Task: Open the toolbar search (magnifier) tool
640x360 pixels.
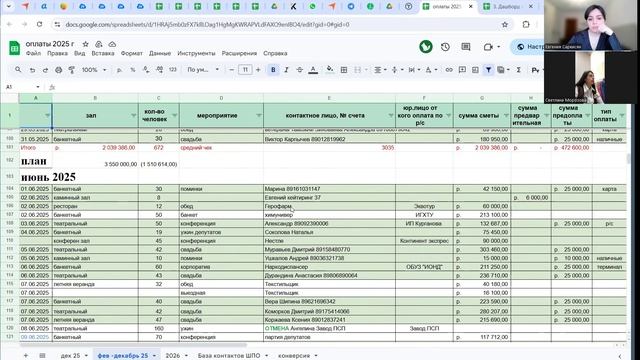Action: coord(18,70)
